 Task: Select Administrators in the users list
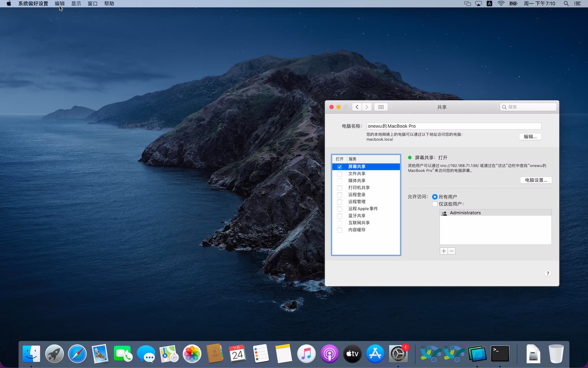tap(465, 213)
